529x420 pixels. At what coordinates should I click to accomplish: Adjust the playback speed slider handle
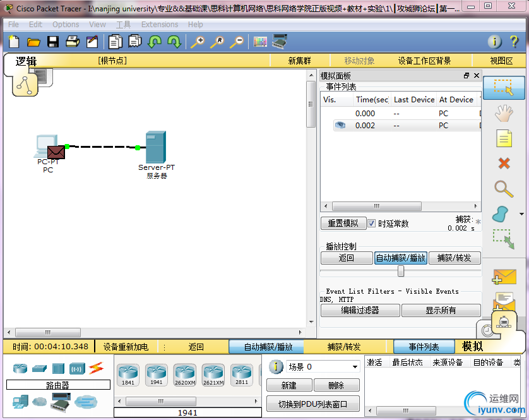coord(400,271)
